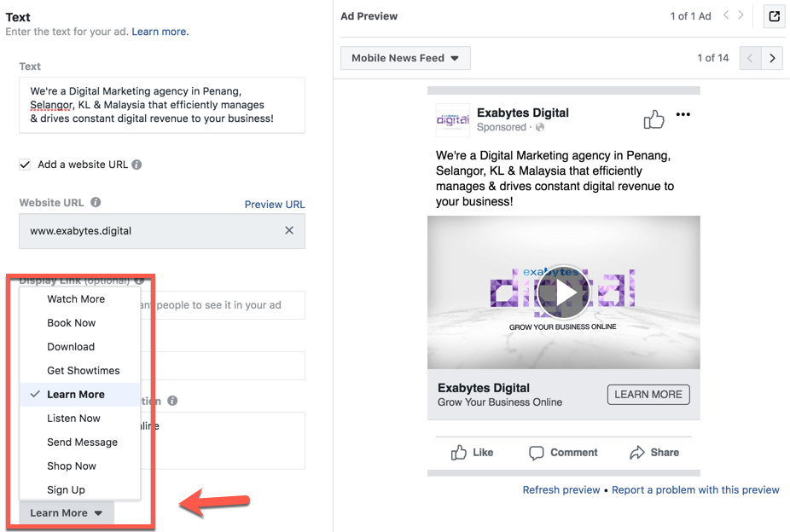Click the Exabytes Digital page name in ad header
Screen dimensions: 790x532
click(x=522, y=113)
